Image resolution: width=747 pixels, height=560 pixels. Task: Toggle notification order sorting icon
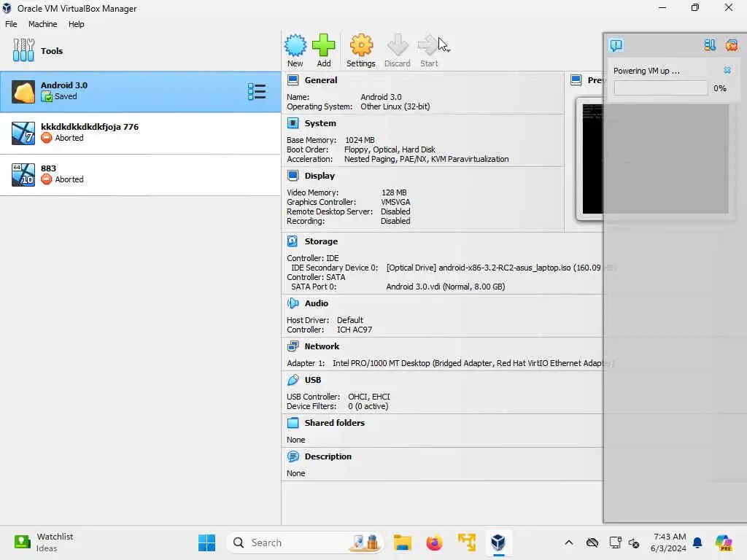coord(710,45)
